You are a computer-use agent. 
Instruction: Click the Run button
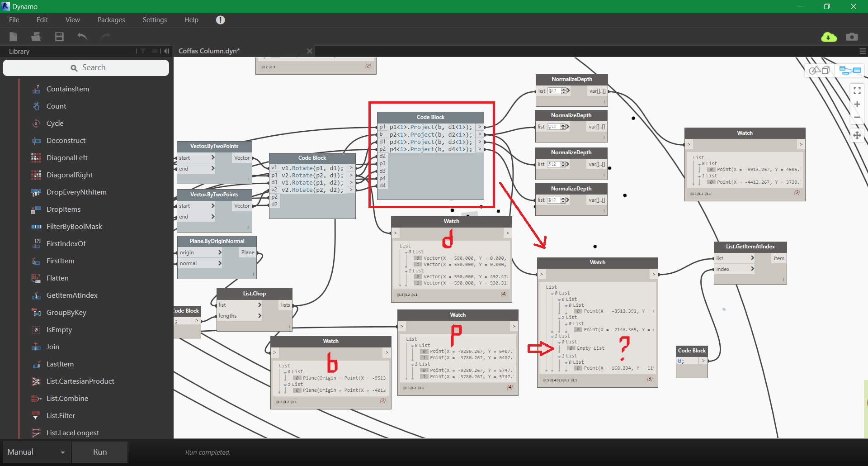click(100, 452)
